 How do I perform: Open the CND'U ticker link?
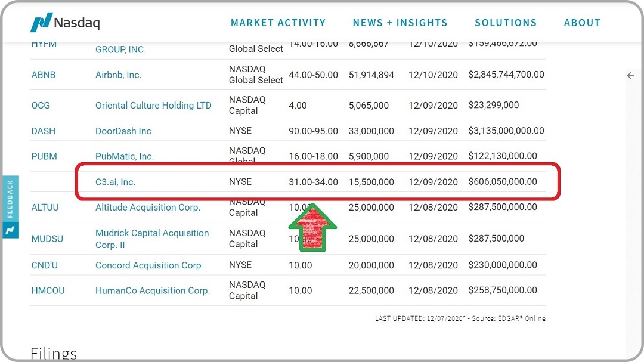tap(44, 265)
